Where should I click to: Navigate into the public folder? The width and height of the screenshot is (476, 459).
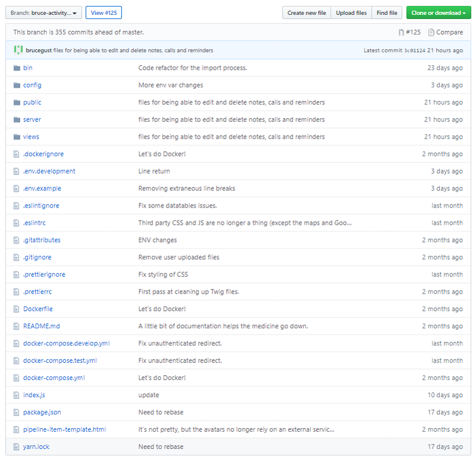tap(32, 102)
